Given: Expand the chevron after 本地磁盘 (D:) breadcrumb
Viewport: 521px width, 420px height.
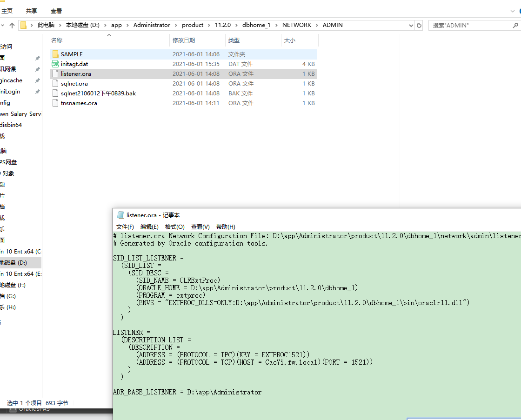Looking at the screenshot, I should [105, 25].
